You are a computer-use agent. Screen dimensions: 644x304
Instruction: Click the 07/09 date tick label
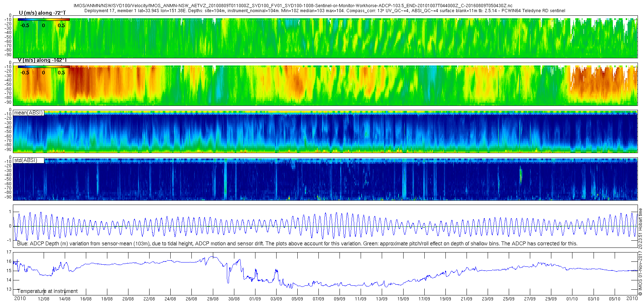tap(318, 299)
